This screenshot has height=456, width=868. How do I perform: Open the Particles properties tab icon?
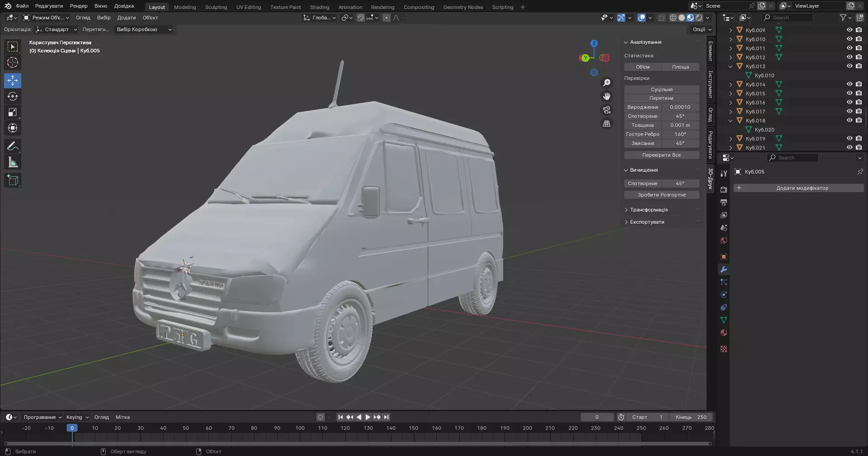tap(724, 282)
